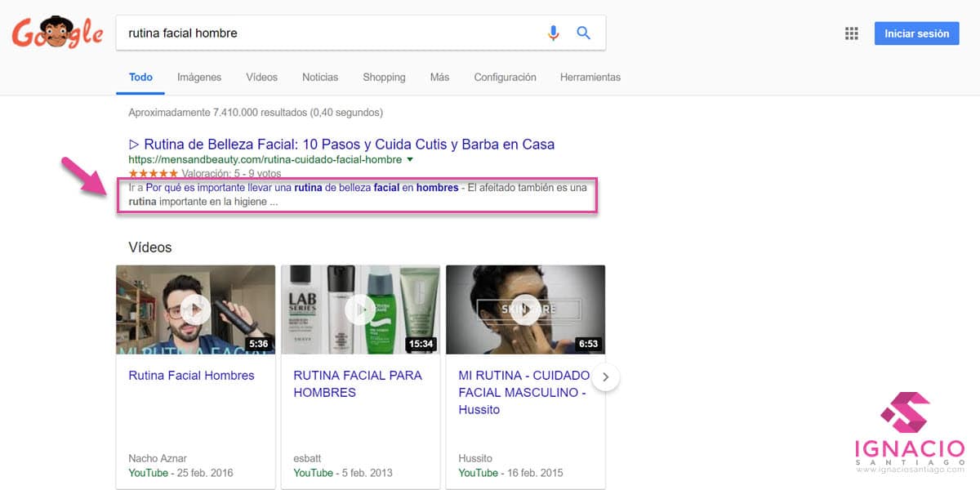Open the Google apps grid

852,33
